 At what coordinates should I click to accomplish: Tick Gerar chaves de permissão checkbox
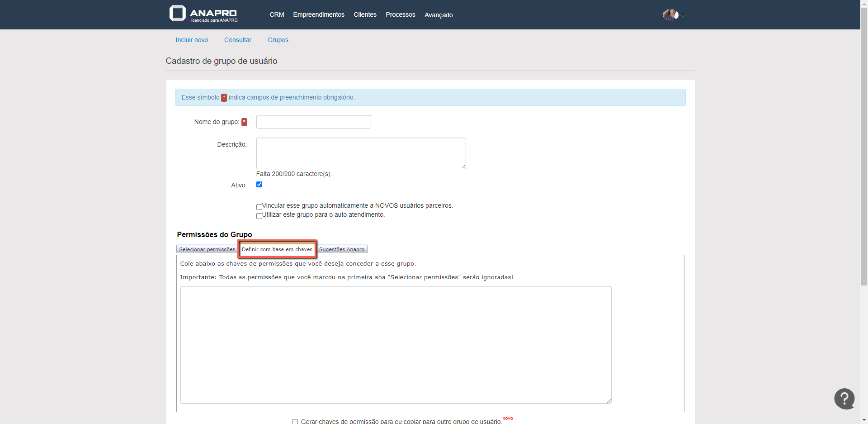(x=295, y=421)
